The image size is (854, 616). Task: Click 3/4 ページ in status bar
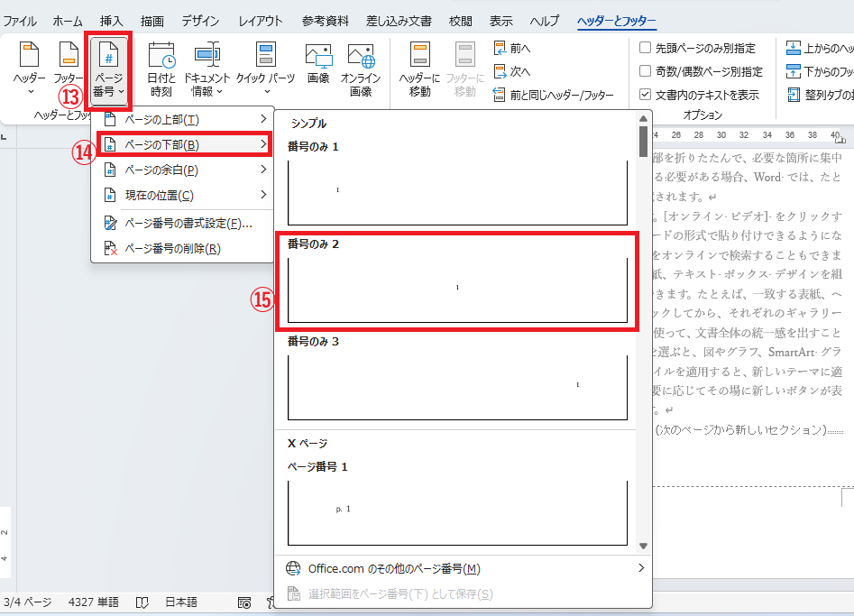27,602
